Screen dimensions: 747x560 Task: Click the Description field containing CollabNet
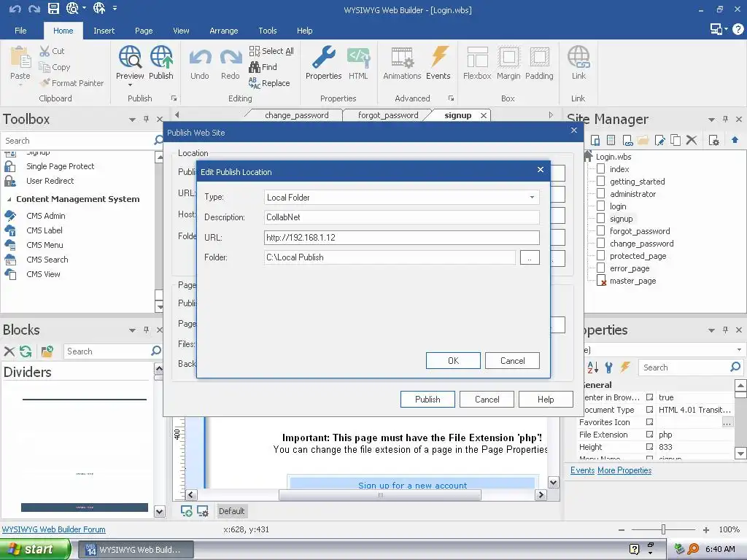[x=402, y=217]
